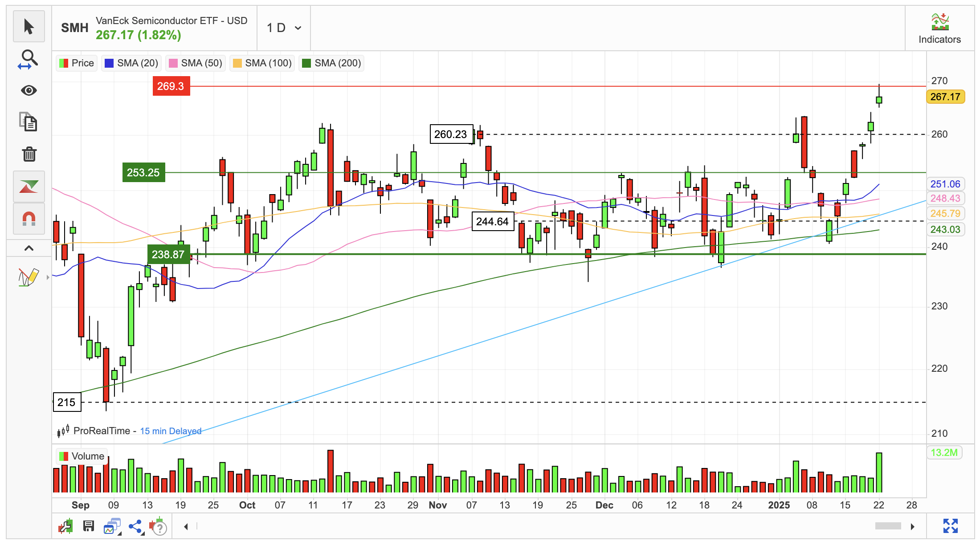Image resolution: width=980 pixels, height=545 pixels.
Task: Open the drawing pencil tool
Action: tap(28, 277)
